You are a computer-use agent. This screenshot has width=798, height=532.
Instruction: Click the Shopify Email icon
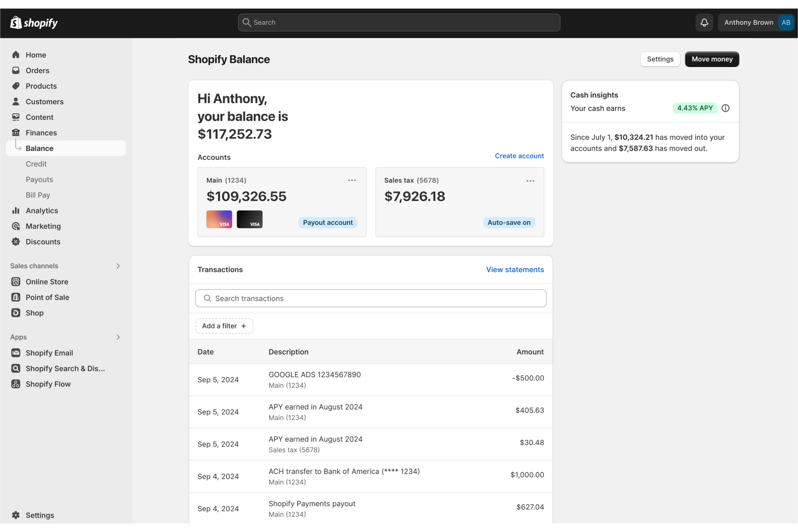[x=16, y=353]
